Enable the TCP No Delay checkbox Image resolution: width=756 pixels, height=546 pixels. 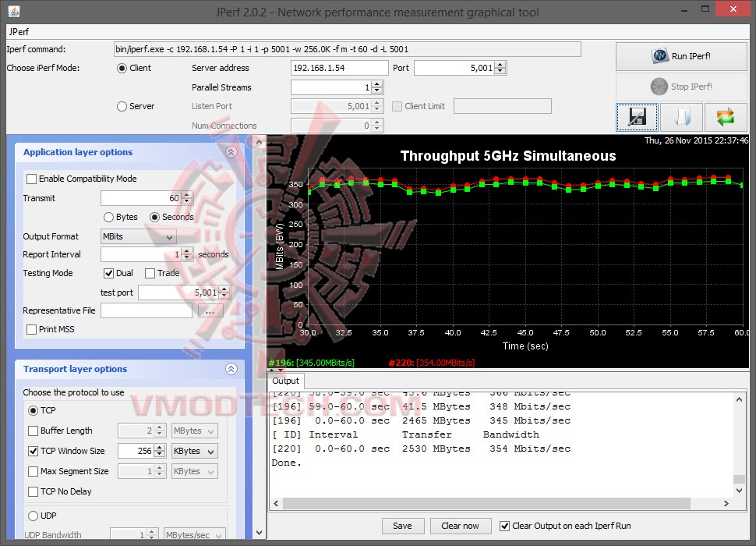[x=33, y=491]
